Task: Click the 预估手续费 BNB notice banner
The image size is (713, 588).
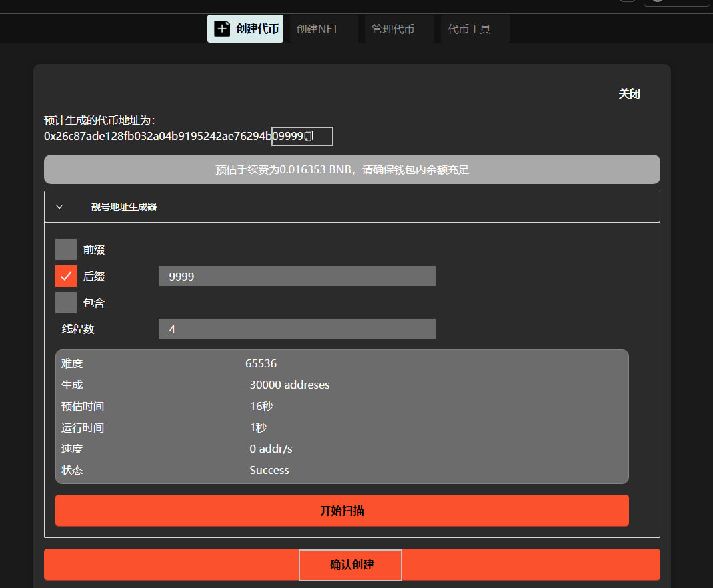Action: click(351, 169)
